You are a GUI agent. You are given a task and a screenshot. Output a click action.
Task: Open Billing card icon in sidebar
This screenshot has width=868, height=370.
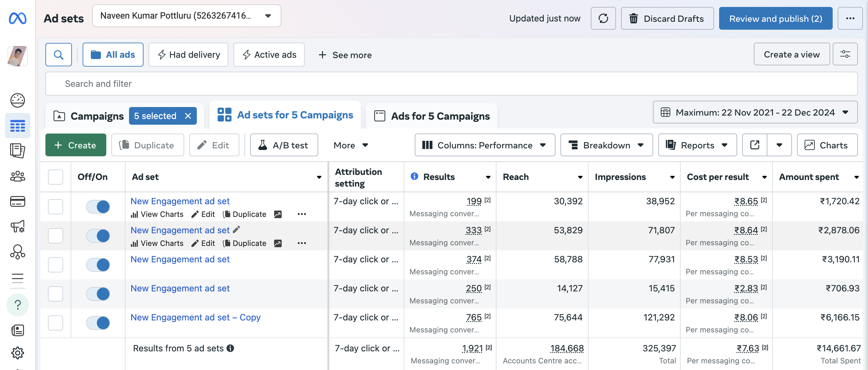tap(18, 201)
